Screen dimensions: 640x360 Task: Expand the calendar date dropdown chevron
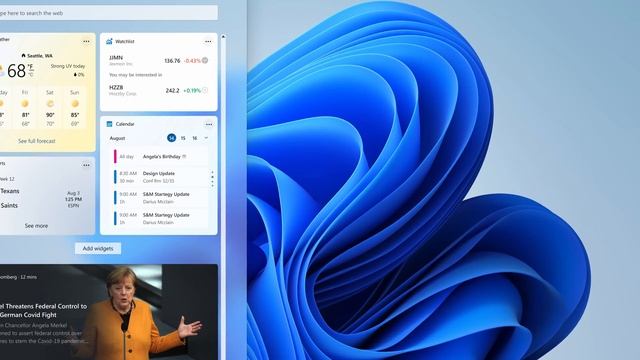(x=206, y=138)
